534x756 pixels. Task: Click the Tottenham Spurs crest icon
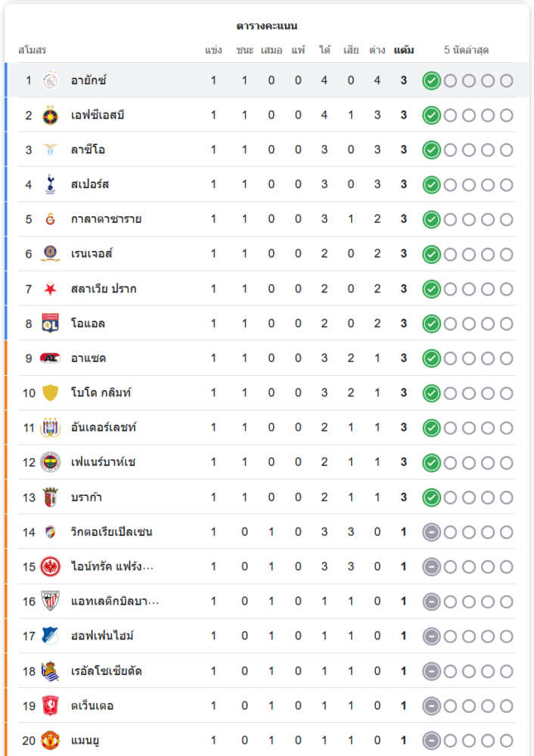click(x=51, y=184)
